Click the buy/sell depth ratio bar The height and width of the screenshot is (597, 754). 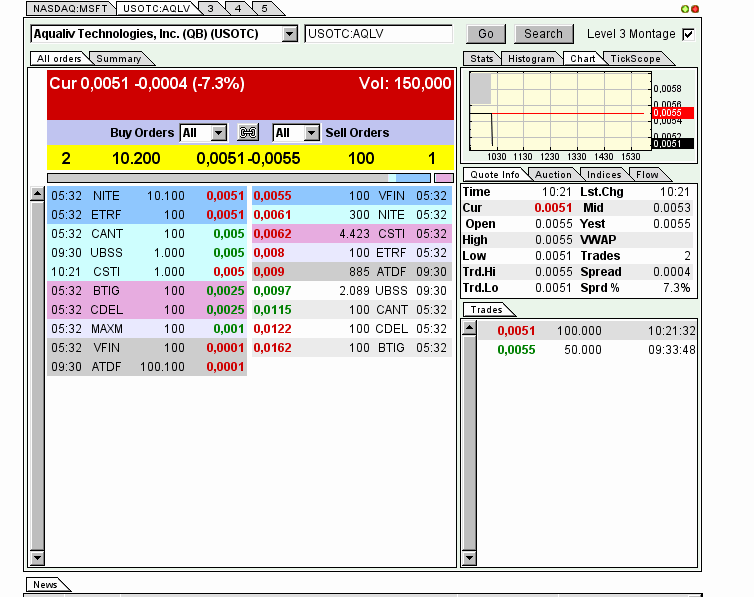[x=239, y=178]
